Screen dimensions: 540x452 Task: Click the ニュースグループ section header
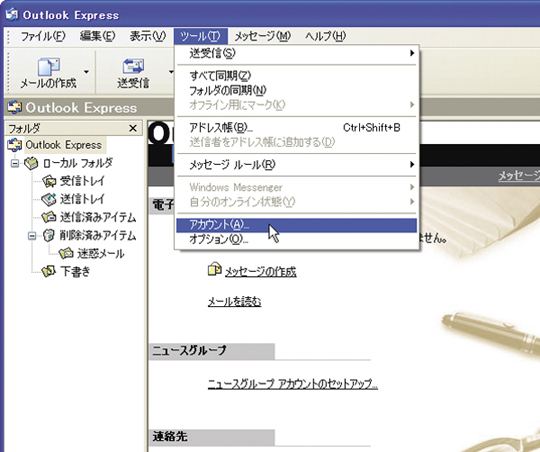coord(212,351)
